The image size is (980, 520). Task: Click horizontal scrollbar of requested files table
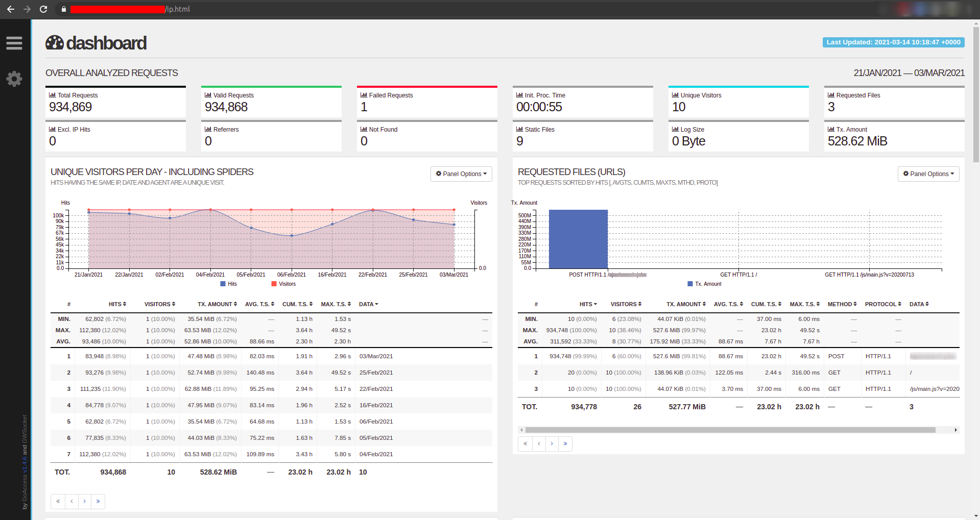click(x=730, y=430)
